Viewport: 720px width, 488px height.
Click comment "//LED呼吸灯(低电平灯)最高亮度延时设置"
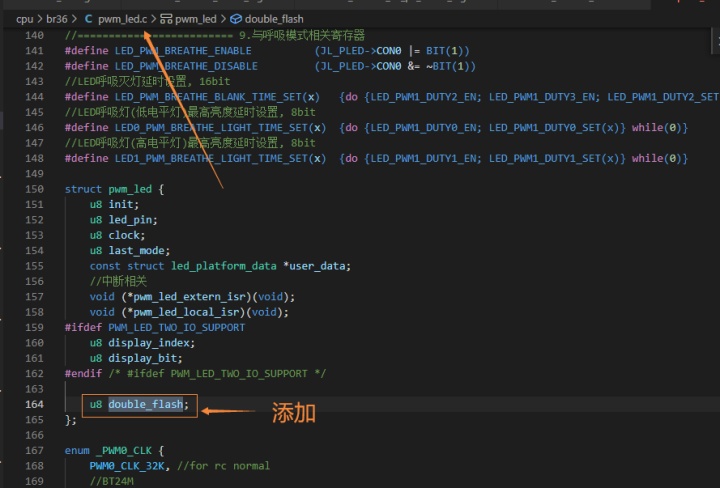tap(174, 112)
